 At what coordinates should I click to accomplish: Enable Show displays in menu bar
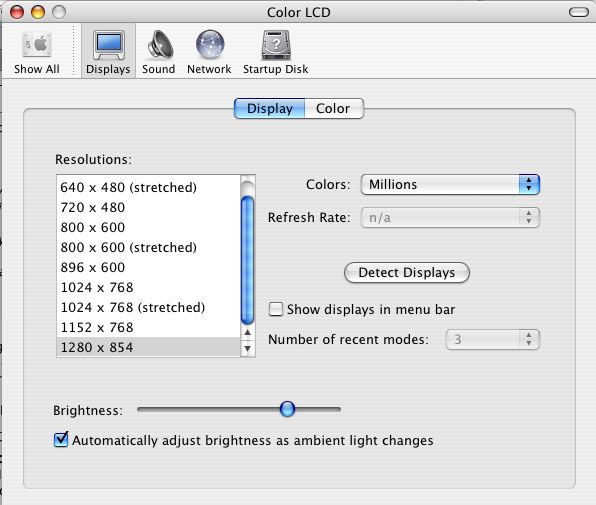[276, 309]
